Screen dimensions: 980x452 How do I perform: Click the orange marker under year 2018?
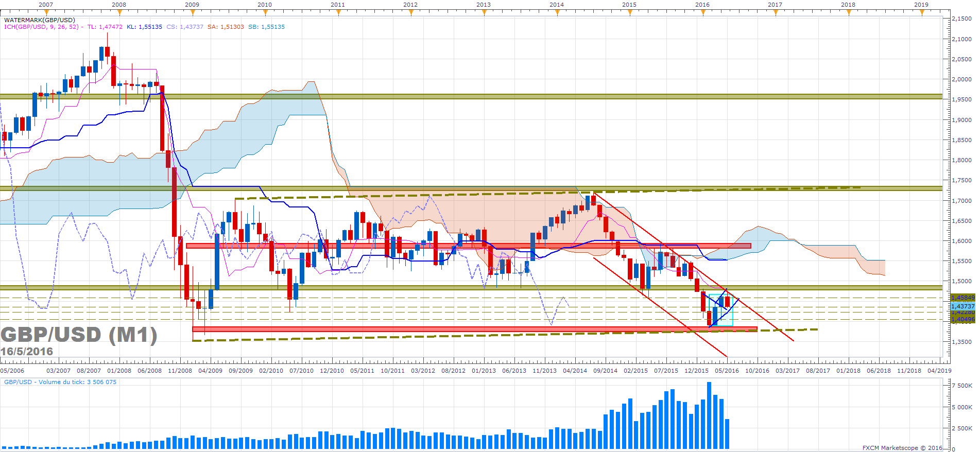[x=849, y=12]
